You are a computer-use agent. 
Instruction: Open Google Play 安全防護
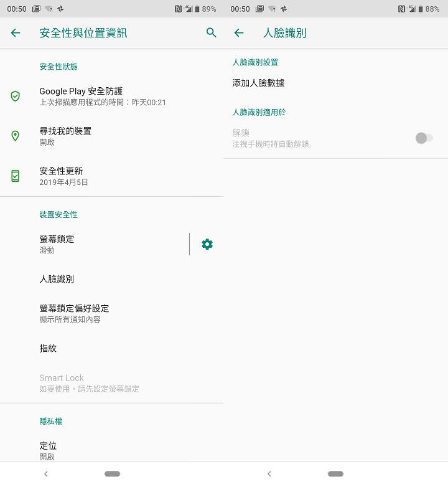(x=112, y=97)
